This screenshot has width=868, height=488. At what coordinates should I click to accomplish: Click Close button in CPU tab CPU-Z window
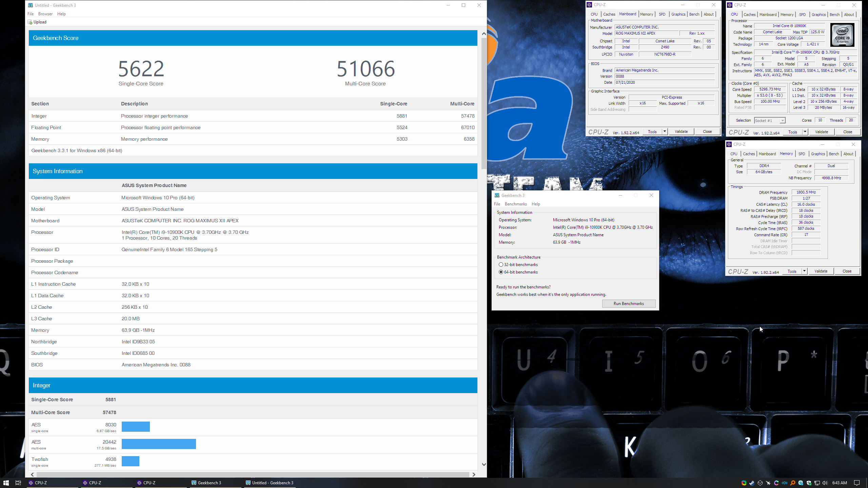tap(847, 132)
